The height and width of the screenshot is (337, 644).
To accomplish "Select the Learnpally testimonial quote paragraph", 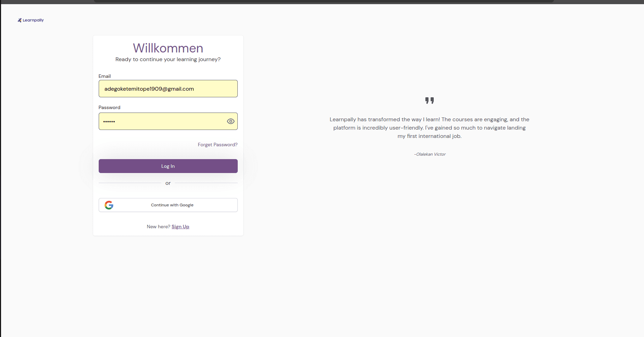I will coord(430,128).
